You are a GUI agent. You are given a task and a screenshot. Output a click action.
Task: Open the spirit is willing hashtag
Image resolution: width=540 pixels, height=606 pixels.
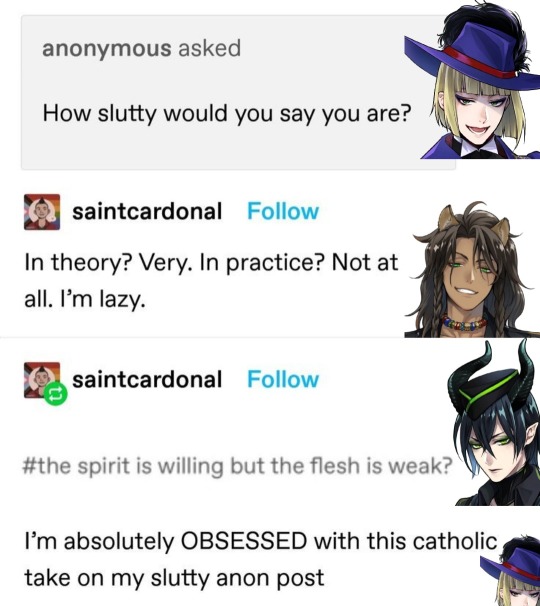pyautogui.click(x=237, y=466)
